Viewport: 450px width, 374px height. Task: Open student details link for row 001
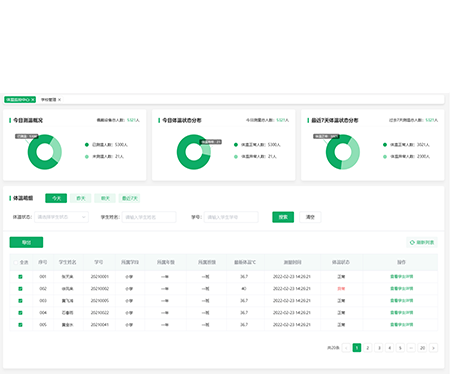coord(402,276)
